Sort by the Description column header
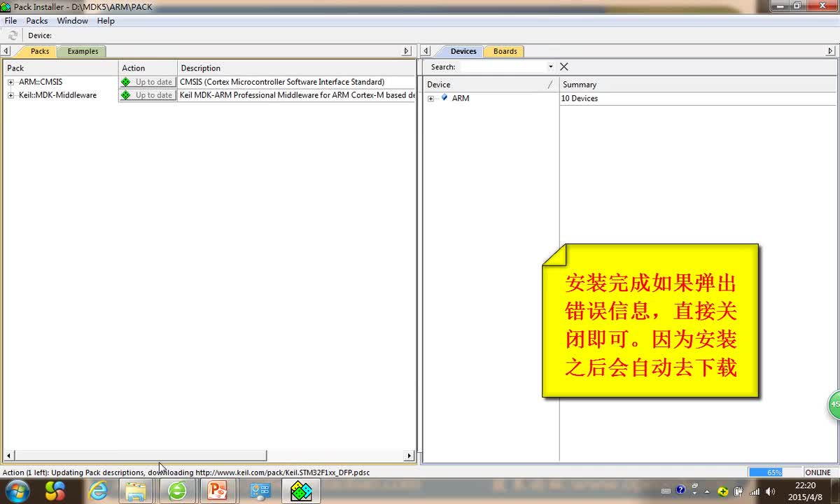The image size is (840, 504). pos(297,68)
